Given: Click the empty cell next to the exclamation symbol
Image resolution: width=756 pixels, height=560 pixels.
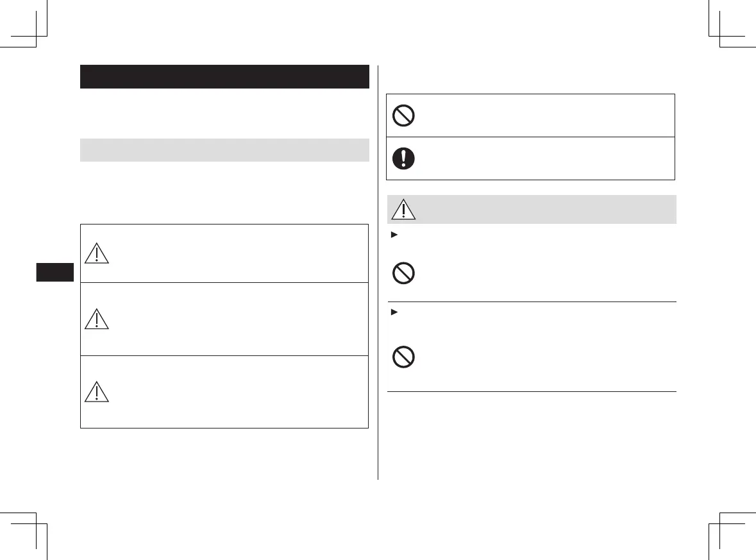Looking at the screenshot, I should [545, 158].
